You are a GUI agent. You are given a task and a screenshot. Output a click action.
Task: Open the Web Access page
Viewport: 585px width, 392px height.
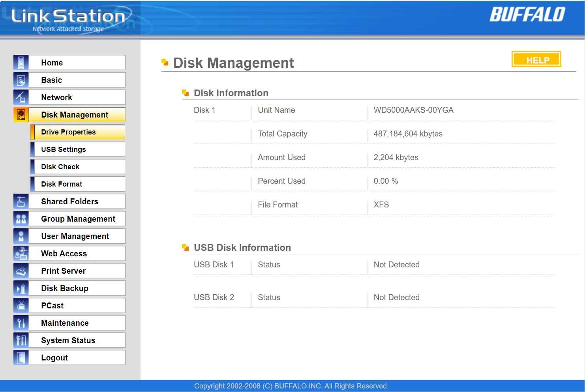(x=77, y=254)
